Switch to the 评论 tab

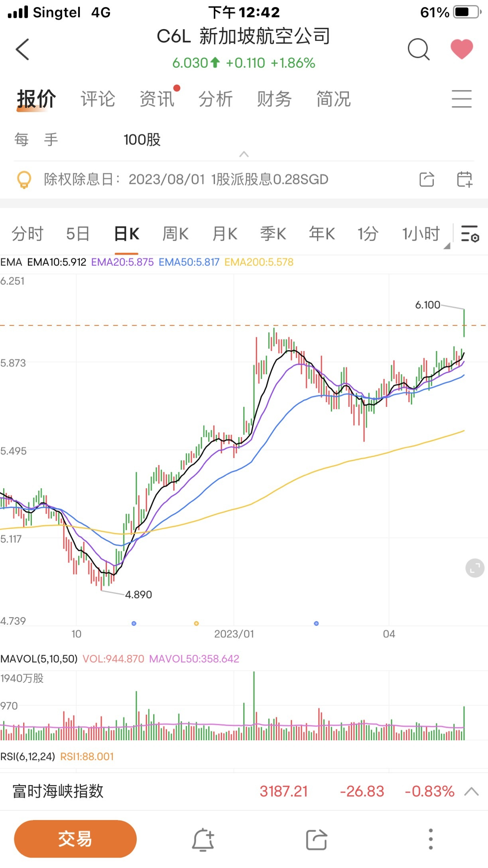point(98,99)
